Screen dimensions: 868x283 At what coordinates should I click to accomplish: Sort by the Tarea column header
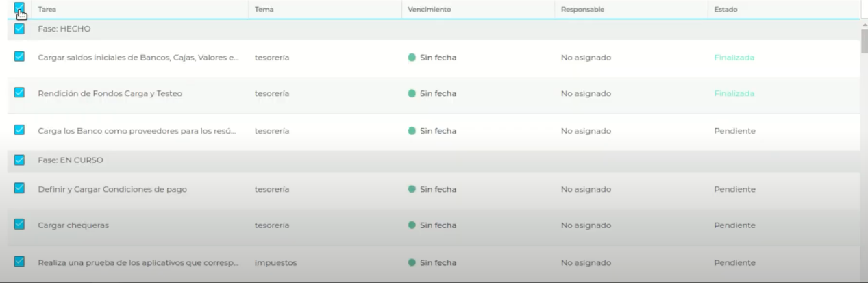pos(47,9)
